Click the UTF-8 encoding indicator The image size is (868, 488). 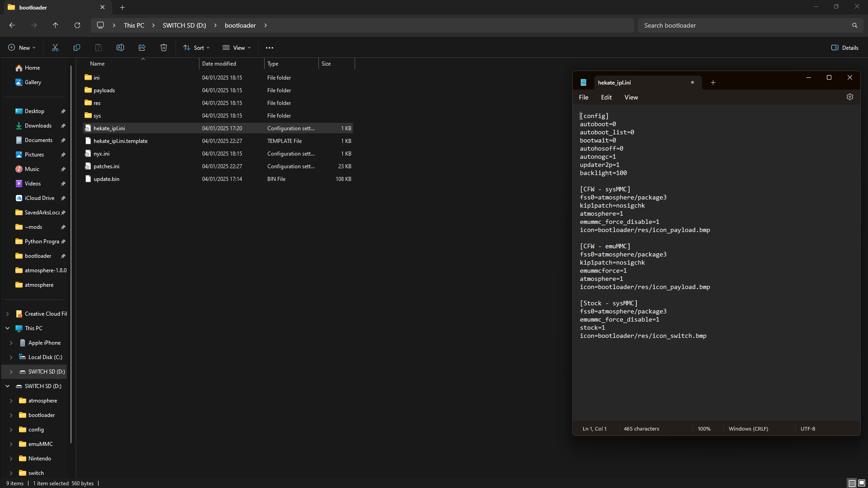point(808,429)
